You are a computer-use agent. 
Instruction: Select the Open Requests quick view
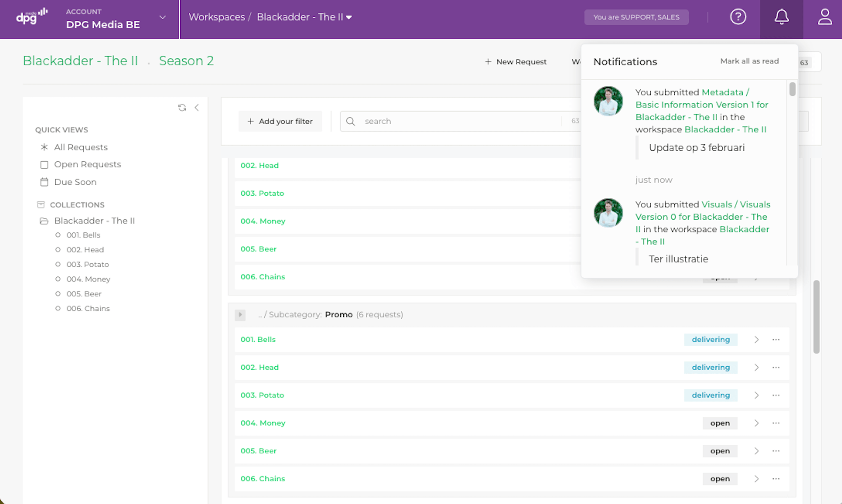[x=87, y=164]
